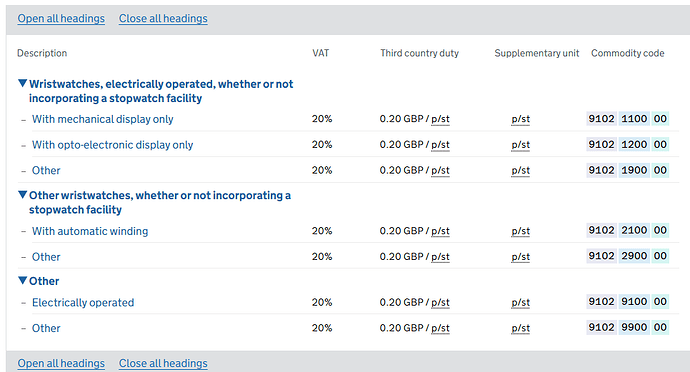Click commodity code 9102 1200 00
Viewport: 690px width, 372px height.
[628, 144]
